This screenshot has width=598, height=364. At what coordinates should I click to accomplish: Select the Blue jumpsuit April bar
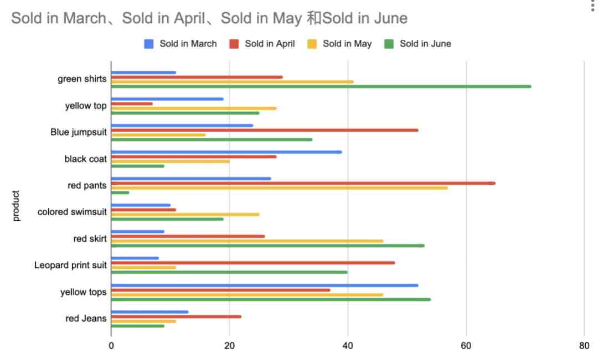(265, 131)
